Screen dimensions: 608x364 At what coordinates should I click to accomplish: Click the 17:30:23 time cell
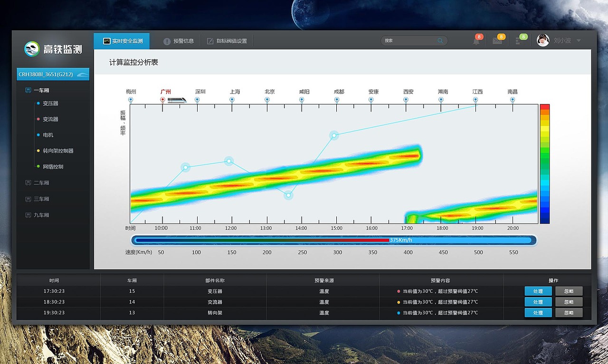pos(54,291)
